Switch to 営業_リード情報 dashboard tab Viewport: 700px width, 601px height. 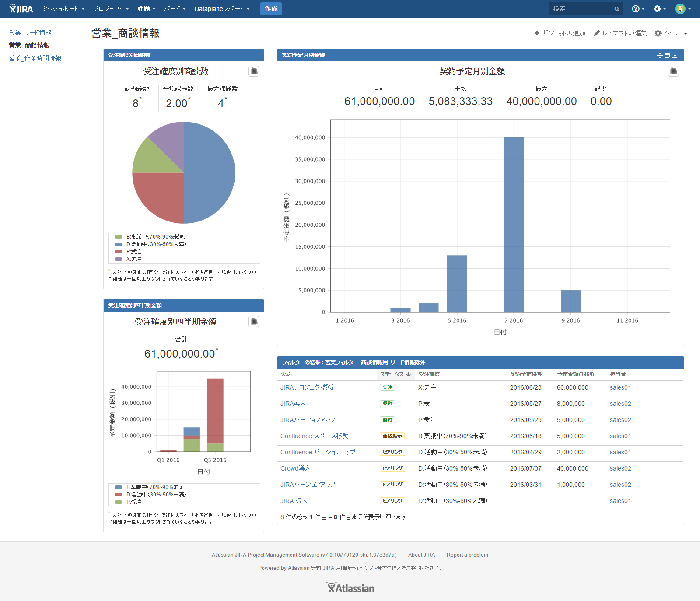pyautogui.click(x=30, y=33)
